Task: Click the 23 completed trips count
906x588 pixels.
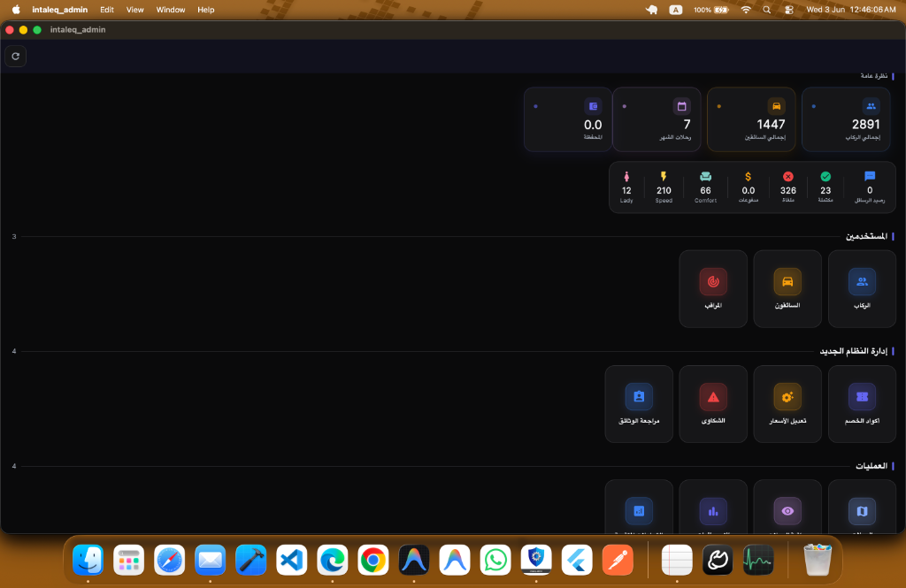Action: pyautogui.click(x=825, y=190)
